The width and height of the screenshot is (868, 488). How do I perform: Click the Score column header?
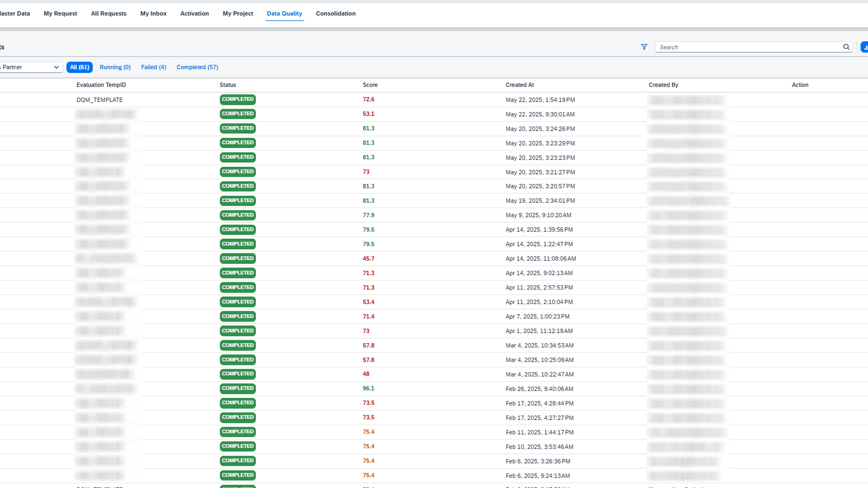tap(370, 85)
